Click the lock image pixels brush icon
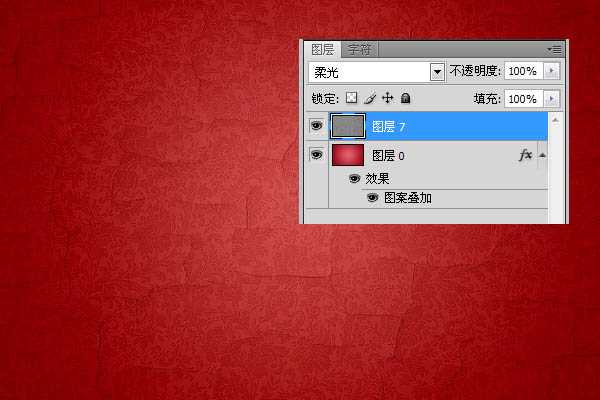This screenshot has height=400, width=600. 369,99
